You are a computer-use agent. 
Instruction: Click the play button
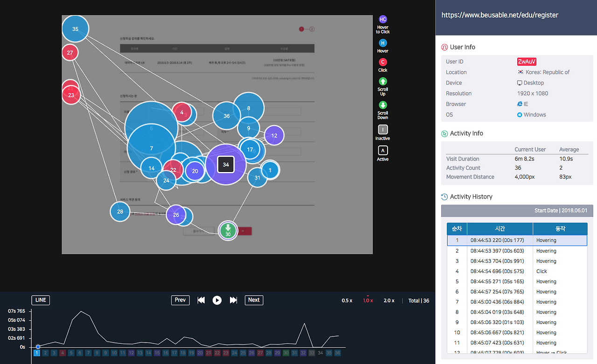(x=217, y=300)
